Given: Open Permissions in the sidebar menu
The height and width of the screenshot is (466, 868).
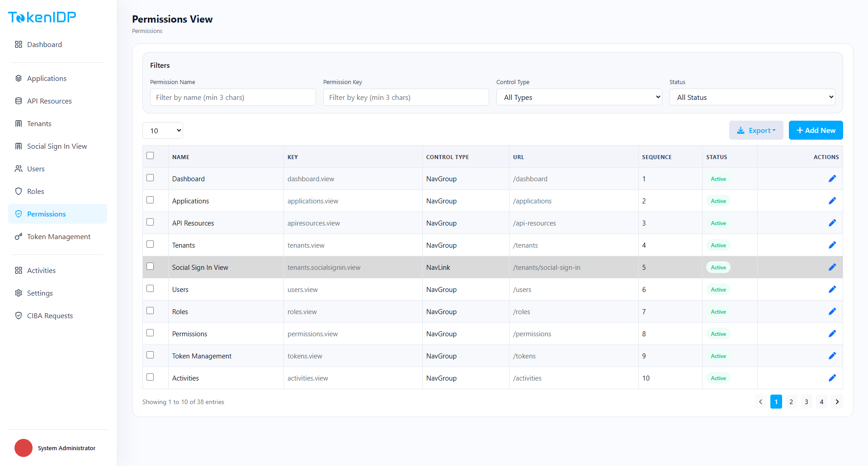Looking at the screenshot, I should click(x=57, y=214).
